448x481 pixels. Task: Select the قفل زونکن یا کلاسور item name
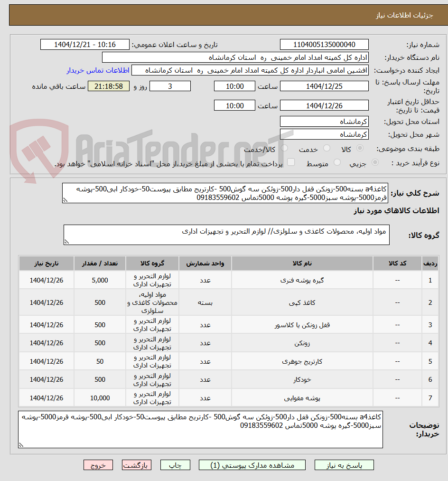[302, 325]
